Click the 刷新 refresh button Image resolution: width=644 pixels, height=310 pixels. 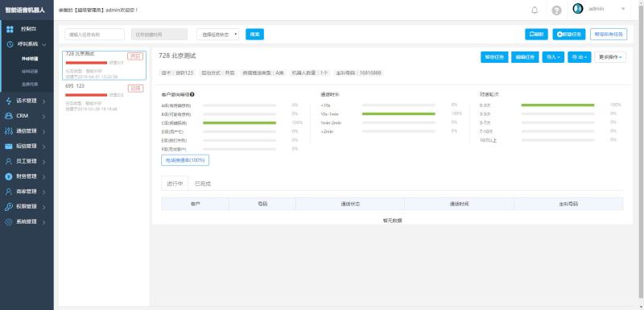click(536, 35)
